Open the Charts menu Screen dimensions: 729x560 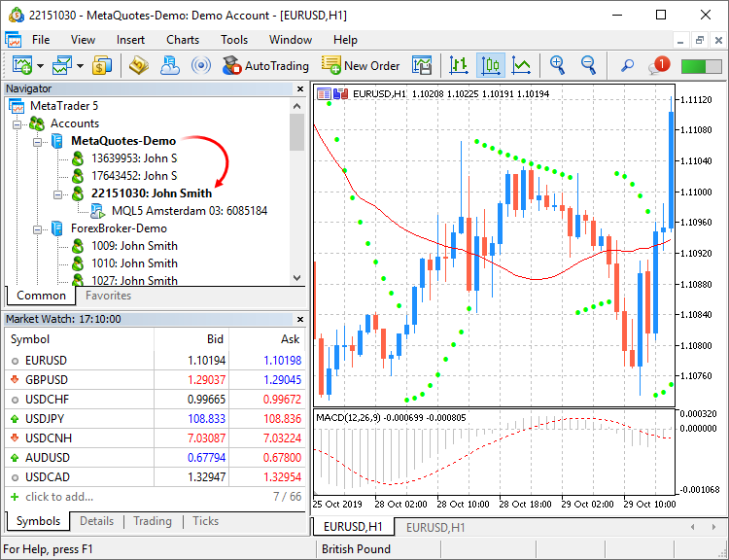click(x=183, y=40)
